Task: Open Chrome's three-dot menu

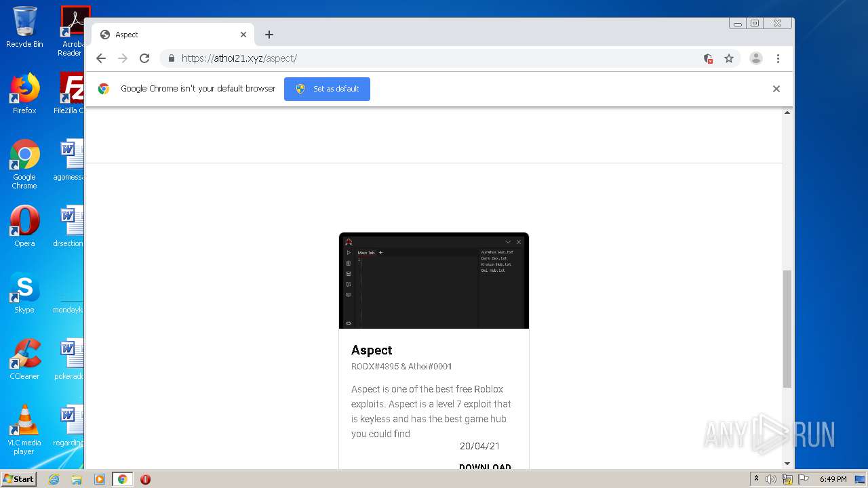Action: tap(778, 58)
